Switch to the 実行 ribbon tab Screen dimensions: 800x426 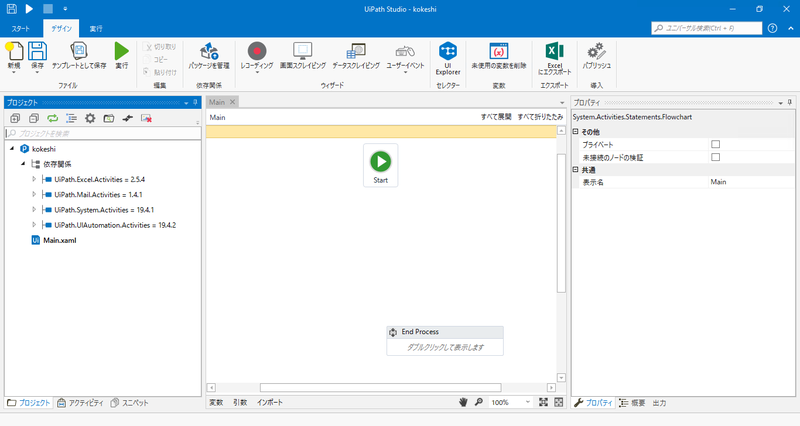[96, 29]
